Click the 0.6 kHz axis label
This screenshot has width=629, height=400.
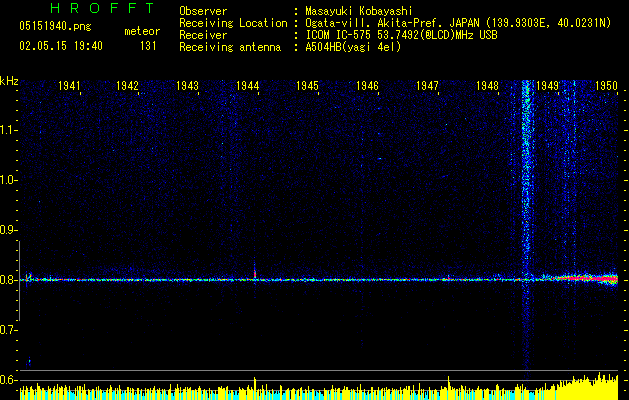7,380
